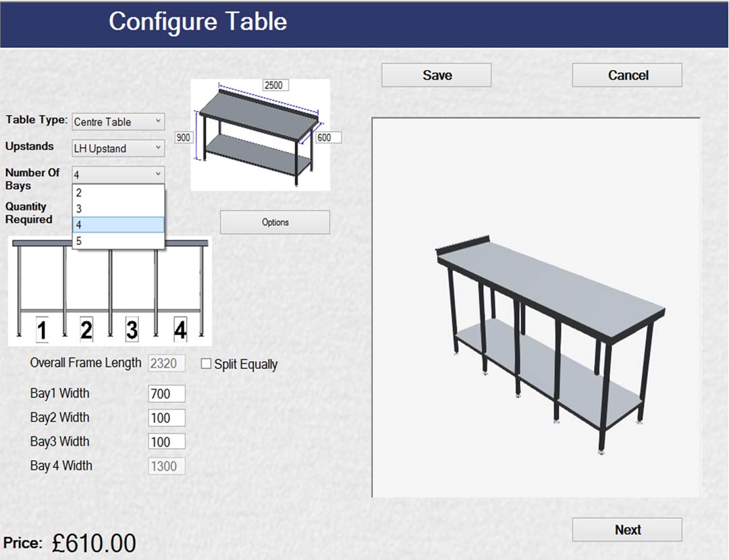
Task: Click the 900 height dimension box
Action: [x=184, y=137]
